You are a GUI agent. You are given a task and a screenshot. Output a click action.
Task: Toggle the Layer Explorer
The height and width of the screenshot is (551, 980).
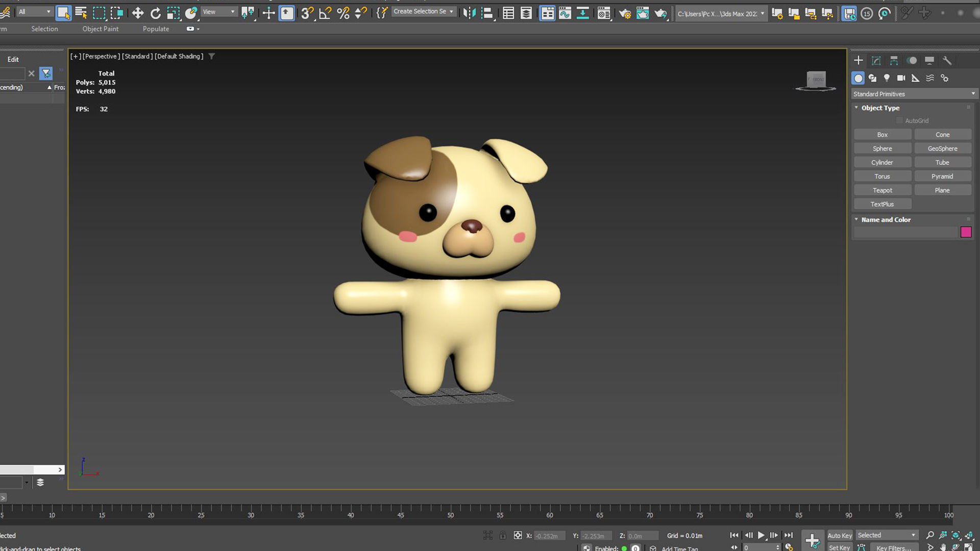point(526,13)
